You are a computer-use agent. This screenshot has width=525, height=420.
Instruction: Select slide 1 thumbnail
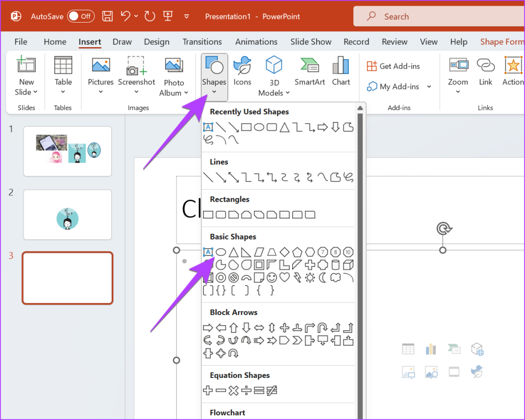(x=67, y=151)
